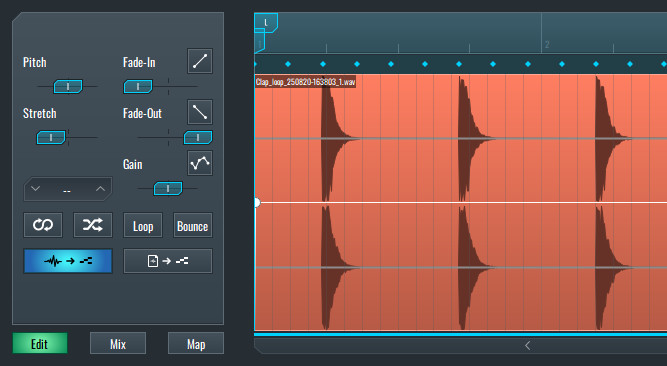Click the audio-to-pattern conversion button
The image size is (667, 366).
coord(68,261)
